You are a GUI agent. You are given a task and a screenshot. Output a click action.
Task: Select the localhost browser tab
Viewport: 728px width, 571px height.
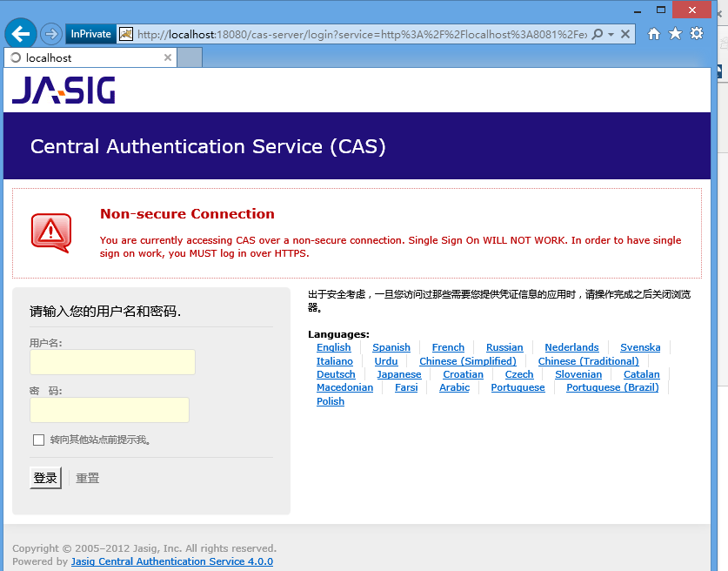[x=90, y=57]
